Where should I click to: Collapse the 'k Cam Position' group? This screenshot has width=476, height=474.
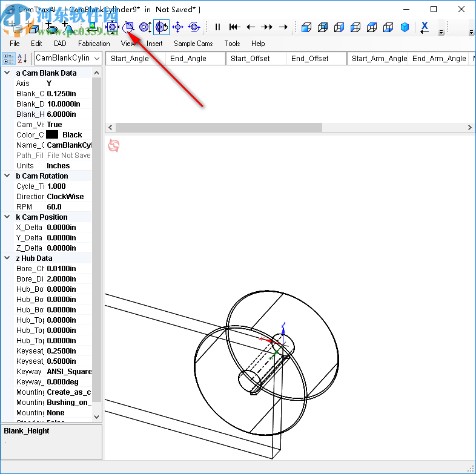[x=7, y=217]
